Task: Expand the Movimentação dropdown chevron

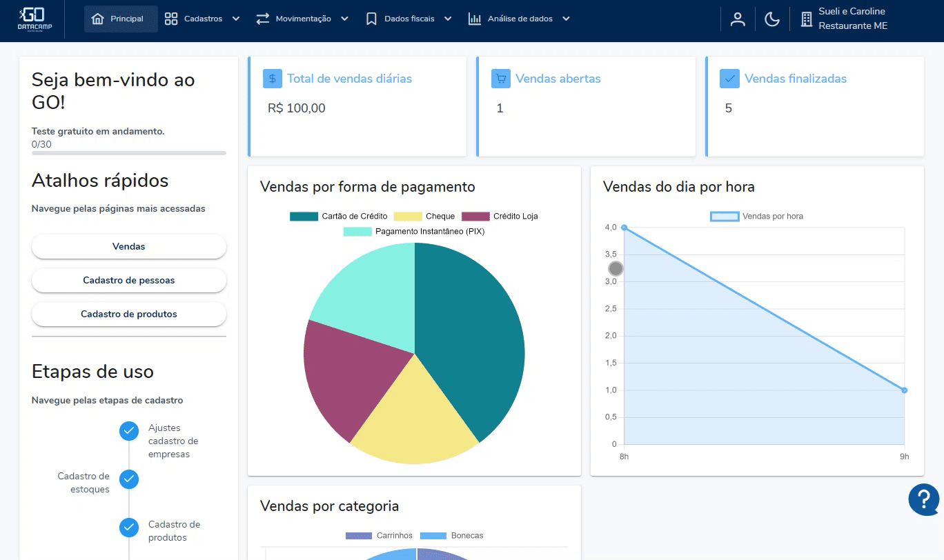Action: click(x=344, y=19)
